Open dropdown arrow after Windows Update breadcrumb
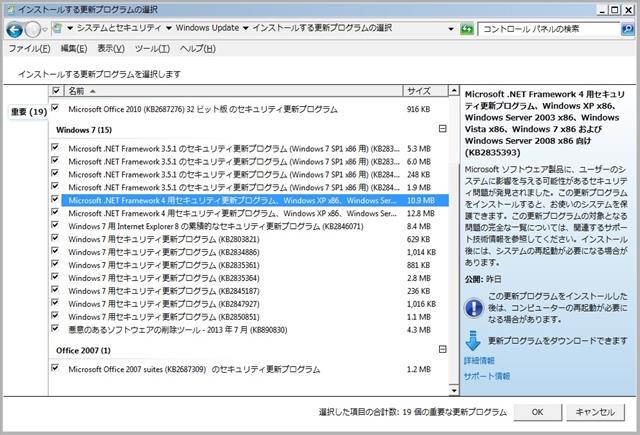 point(246,28)
